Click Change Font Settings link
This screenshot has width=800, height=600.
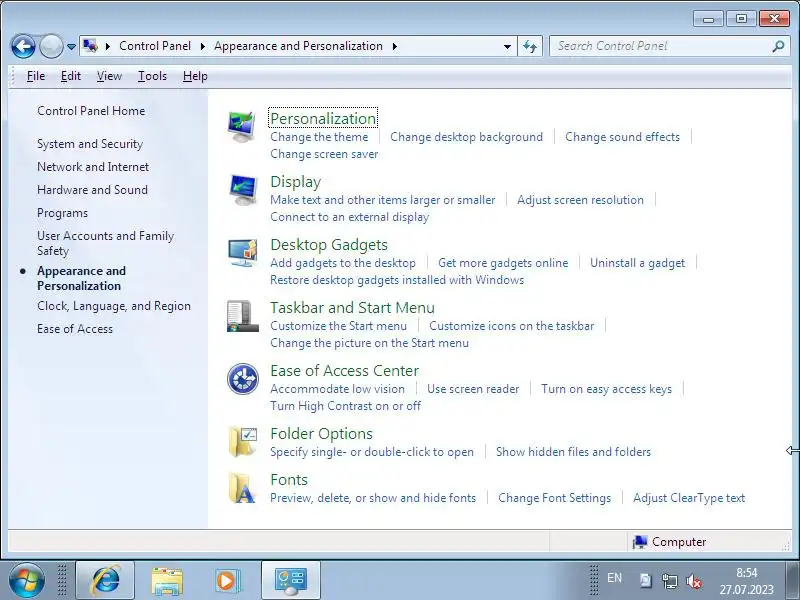point(554,498)
